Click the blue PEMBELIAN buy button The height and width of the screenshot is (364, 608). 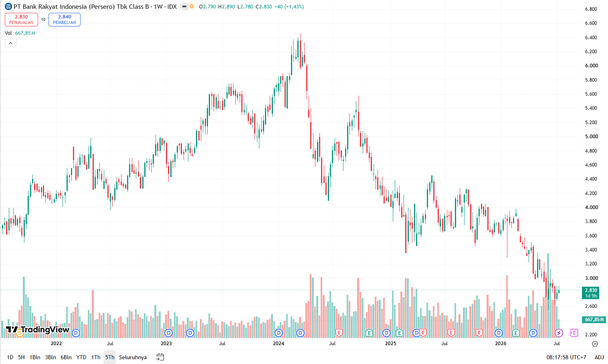coord(65,20)
